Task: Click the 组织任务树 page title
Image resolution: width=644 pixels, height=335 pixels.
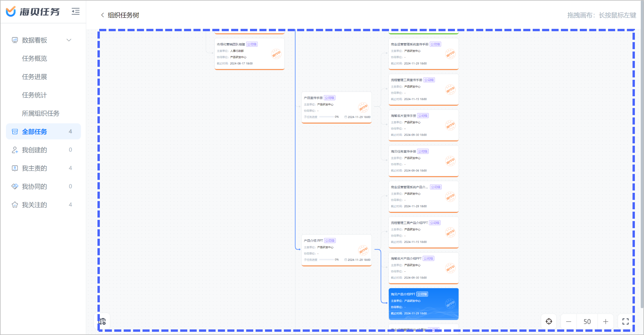Action: (123, 15)
